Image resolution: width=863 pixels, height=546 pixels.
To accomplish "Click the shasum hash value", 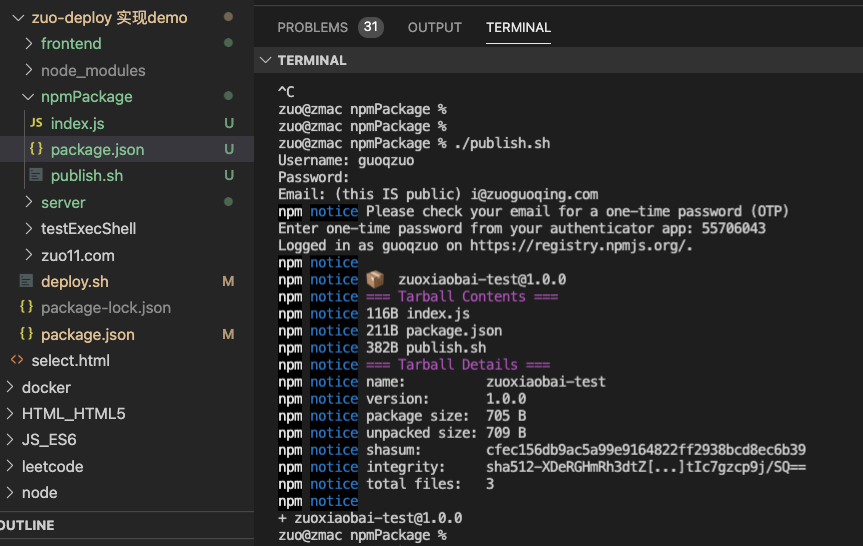I will click(x=646, y=450).
